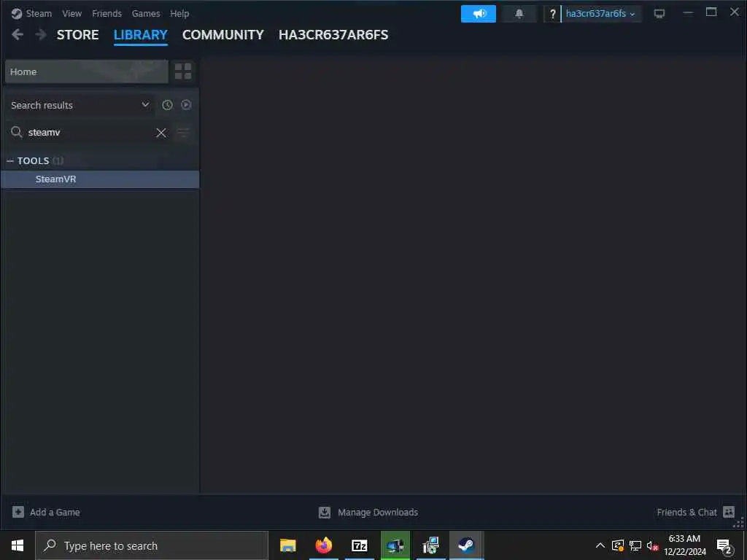Click the Windows taskbar search box
The image size is (747, 560).
(x=152, y=545)
